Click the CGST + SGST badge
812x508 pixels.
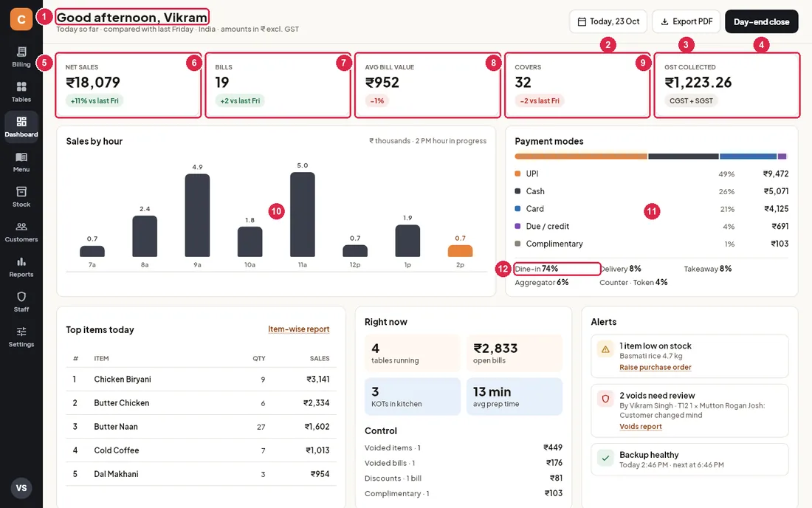pyautogui.click(x=691, y=100)
